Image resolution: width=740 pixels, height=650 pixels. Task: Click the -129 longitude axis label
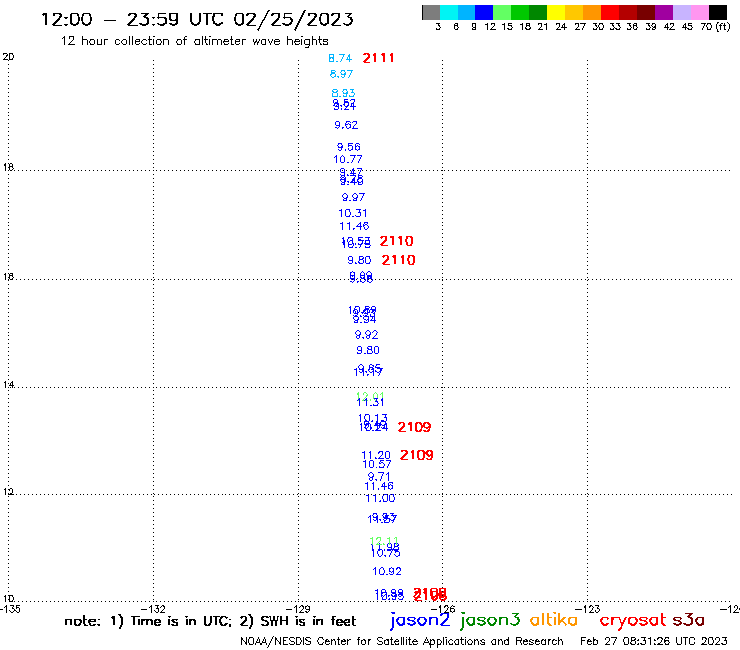298,609
